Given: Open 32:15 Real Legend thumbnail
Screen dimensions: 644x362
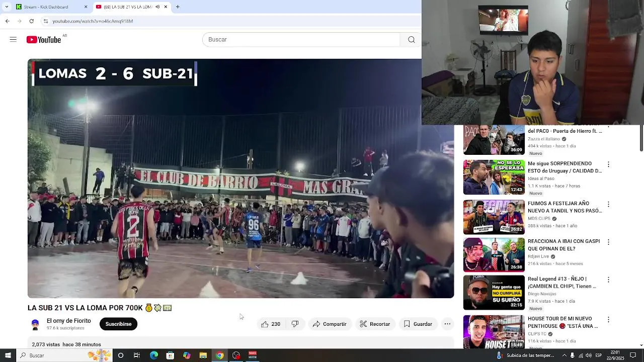Looking at the screenshot, I should click(x=494, y=293).
